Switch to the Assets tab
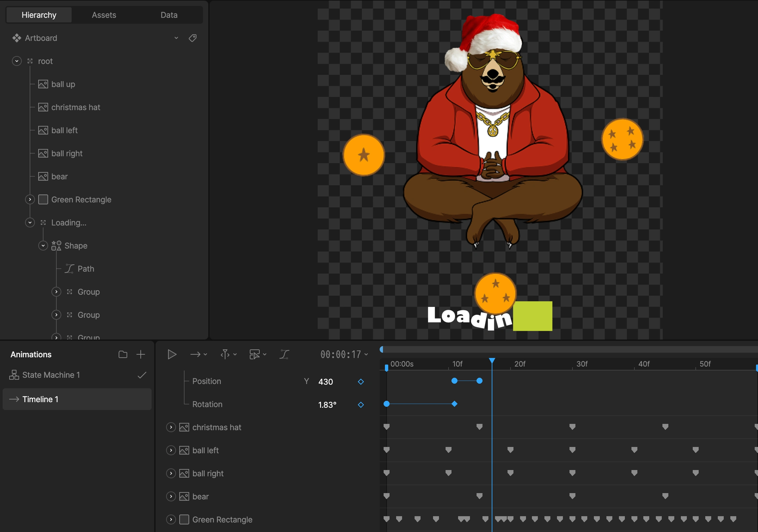 (104, 15)
